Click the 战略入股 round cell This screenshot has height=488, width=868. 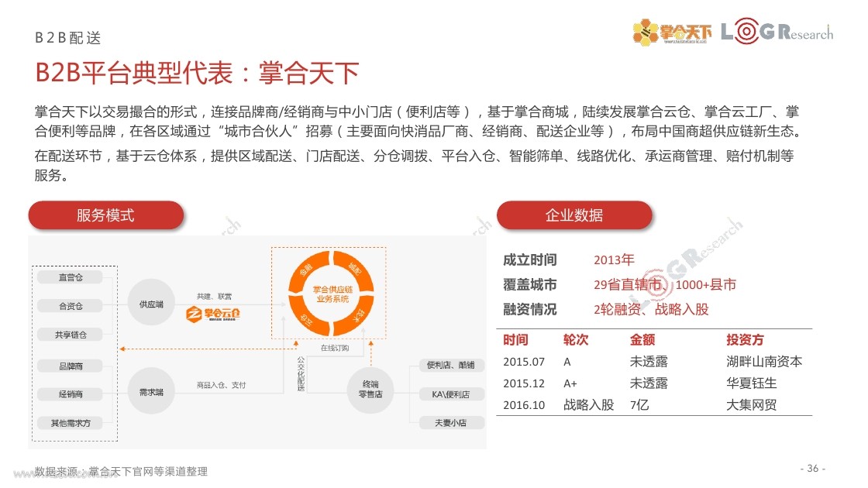(x=588, y=405)
